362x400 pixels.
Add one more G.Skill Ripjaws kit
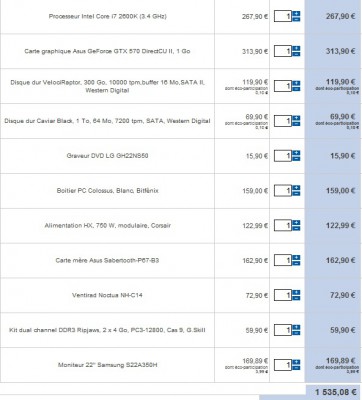pos(296,327)
